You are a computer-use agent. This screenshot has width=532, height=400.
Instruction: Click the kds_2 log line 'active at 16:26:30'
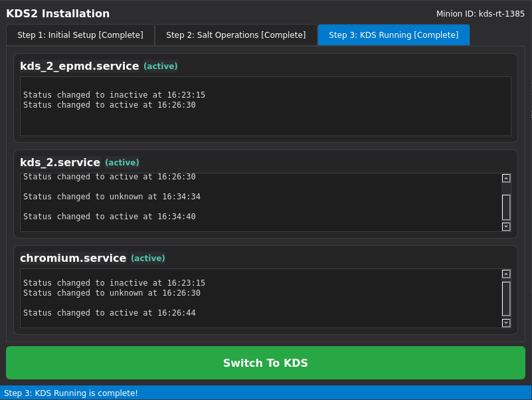point(110,177)
